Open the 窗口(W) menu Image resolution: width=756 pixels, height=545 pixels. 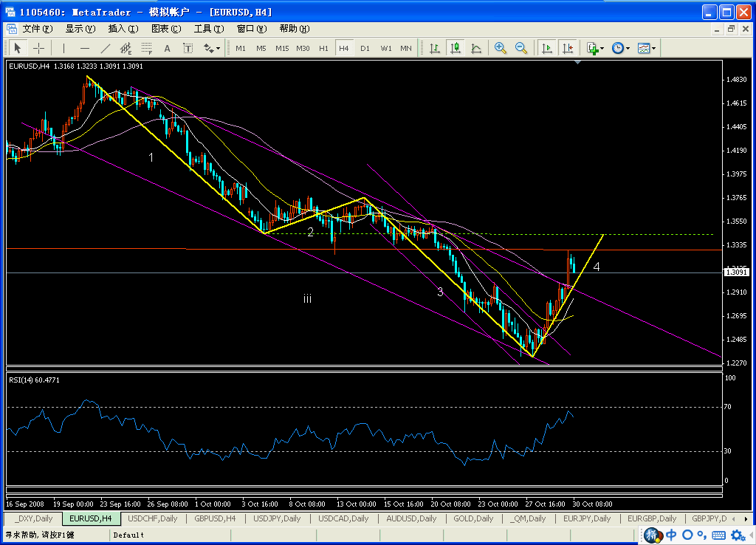[x=252, y=29]
